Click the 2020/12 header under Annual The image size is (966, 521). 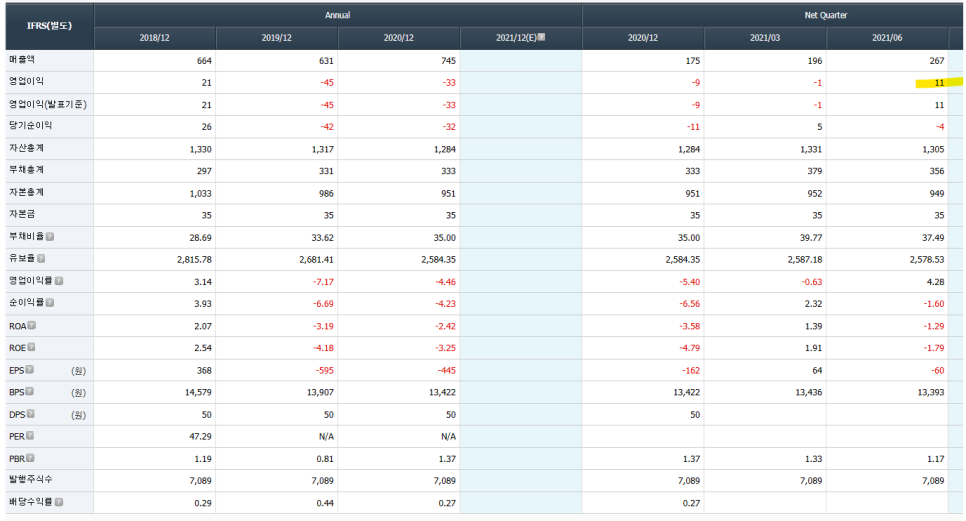[x=399, y=38]
